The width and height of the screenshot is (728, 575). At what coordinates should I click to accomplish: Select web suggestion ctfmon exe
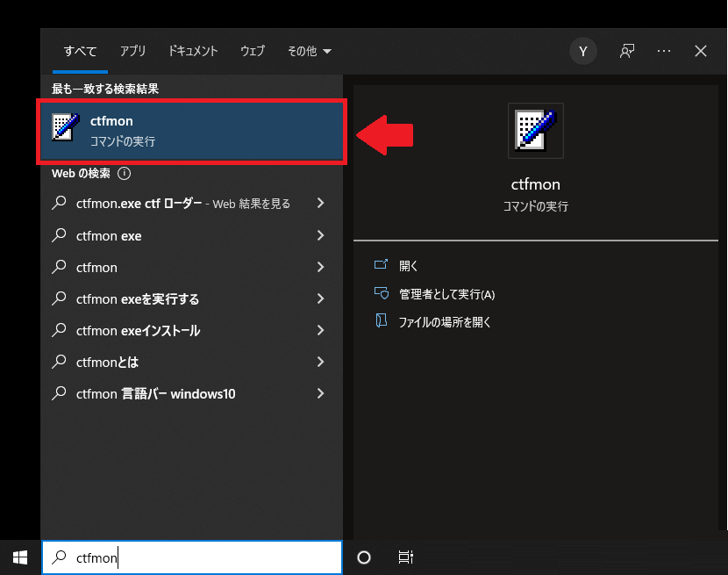192,235
